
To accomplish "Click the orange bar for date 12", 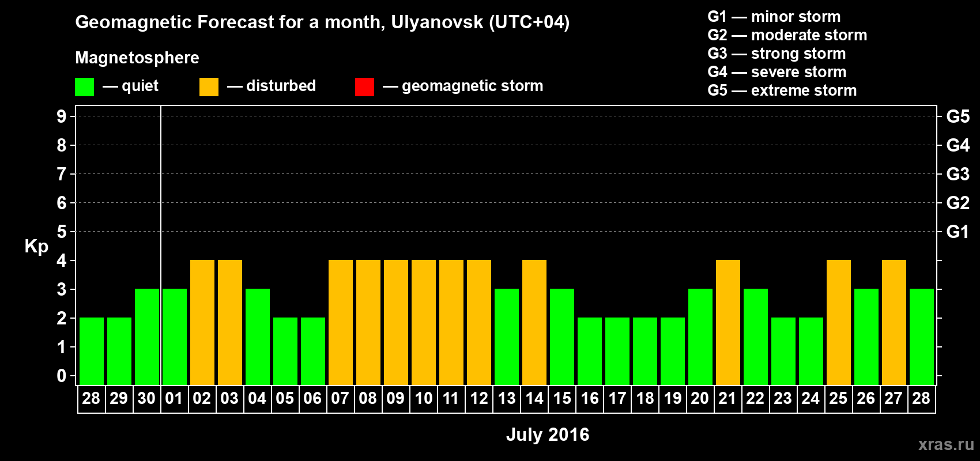I will [x=479, y=322].
